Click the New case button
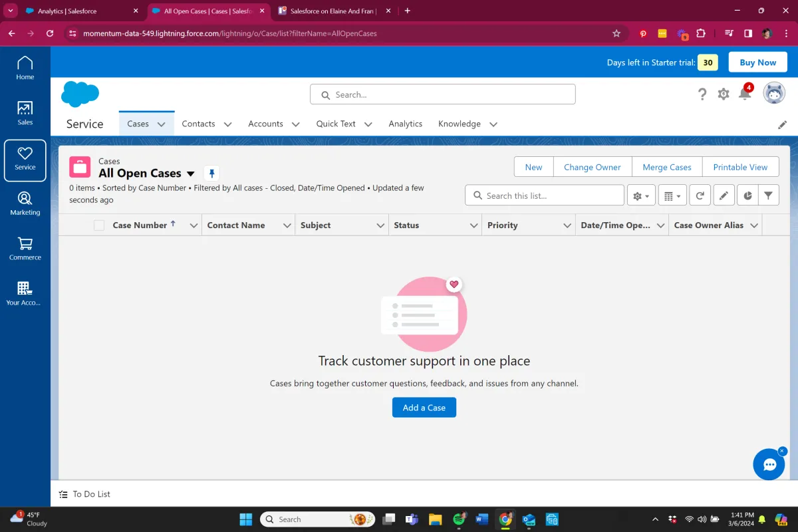The image size is (798, 532). click(x=533, y=167)
